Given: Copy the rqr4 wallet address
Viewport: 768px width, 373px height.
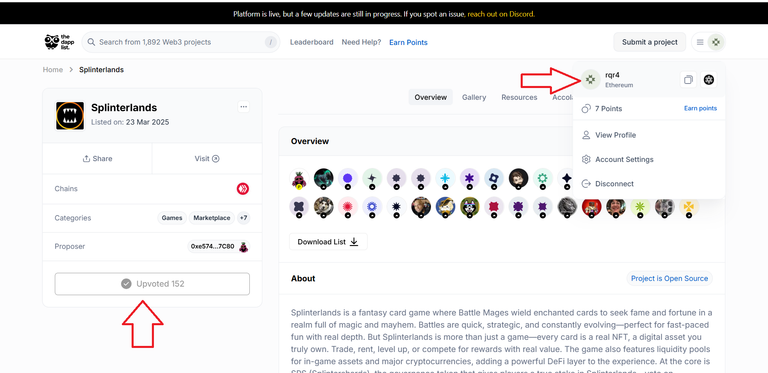Looking at the screenshot, I should tap(688, 80).
